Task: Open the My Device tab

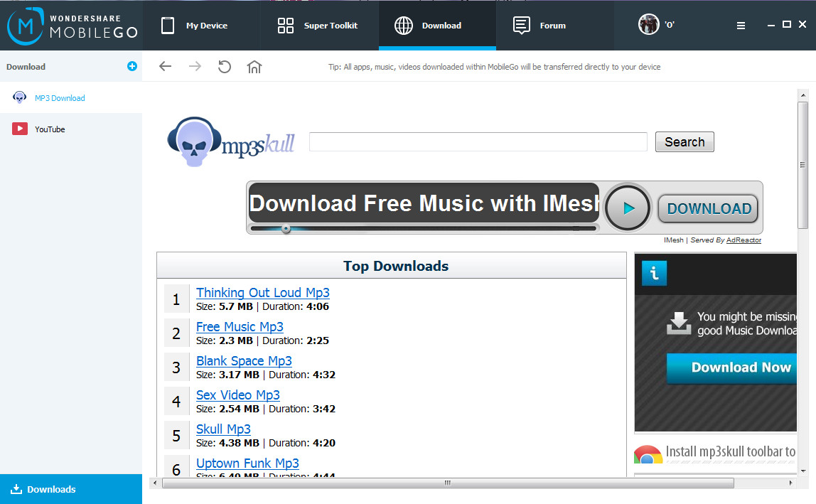Action: [x=194, y=26]
